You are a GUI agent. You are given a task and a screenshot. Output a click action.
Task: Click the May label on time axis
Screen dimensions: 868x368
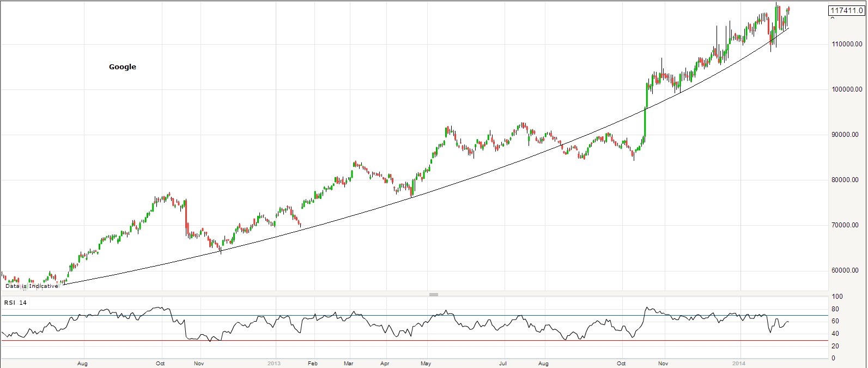(426, 363)
